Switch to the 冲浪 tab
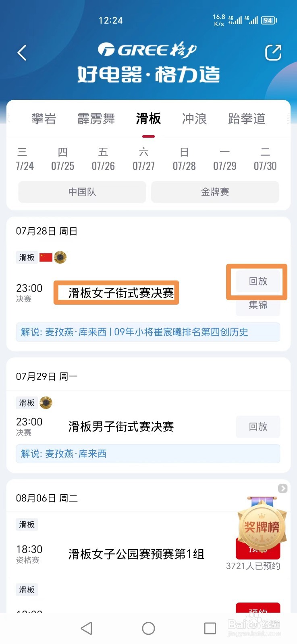297x644 pixels. (194, 119)
